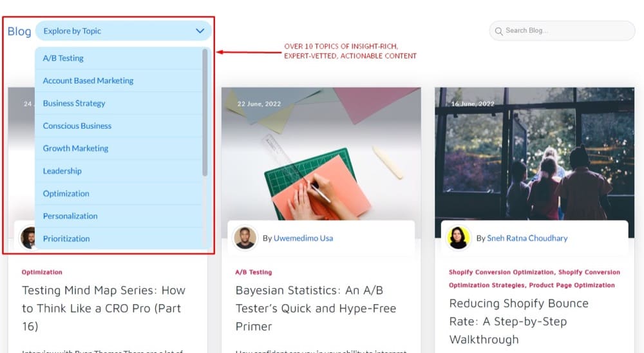
Task: Open the pink Optimization category tag
Action: pyautogui.click(x=42, y=272)
